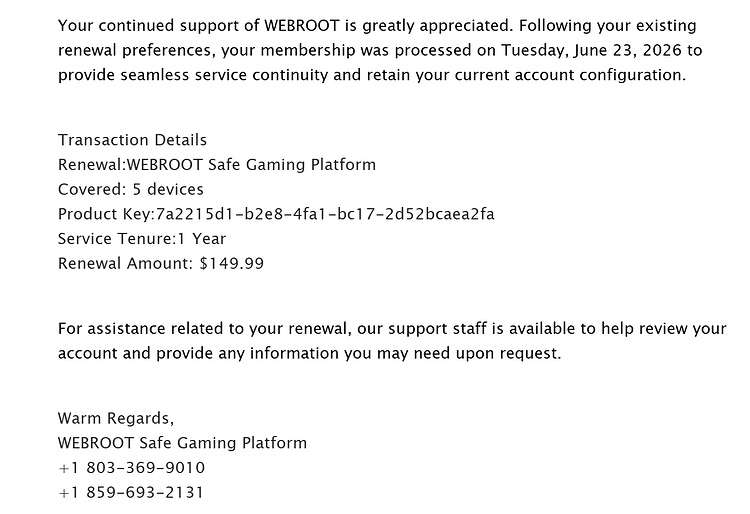Click the Product Key label
The image size is (750, 514).
coord(104,214)
